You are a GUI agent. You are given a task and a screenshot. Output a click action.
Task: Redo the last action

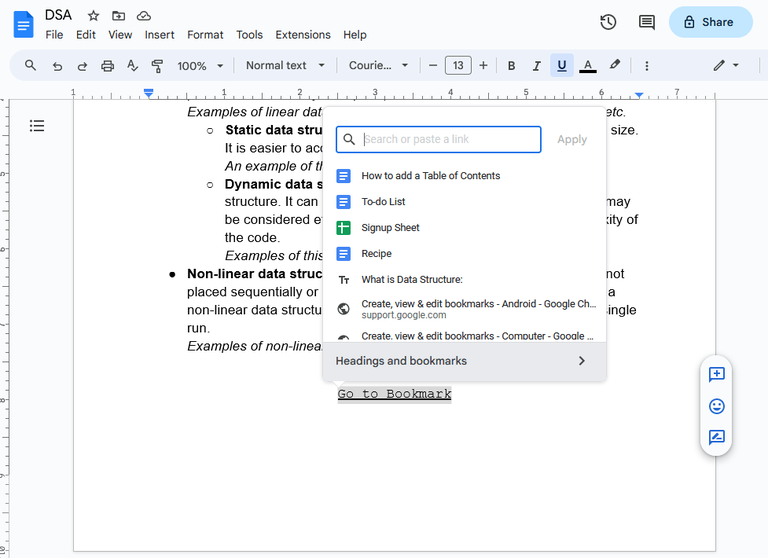(82, 66)
